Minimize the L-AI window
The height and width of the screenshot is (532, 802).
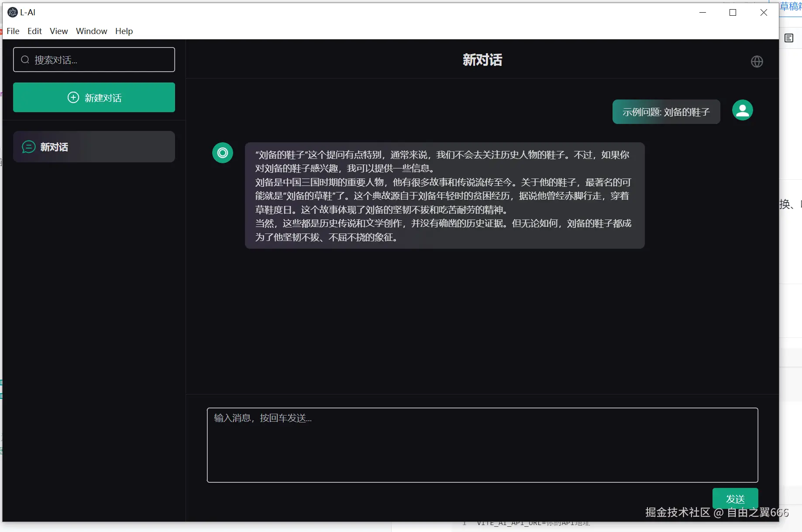click(703, 12)
